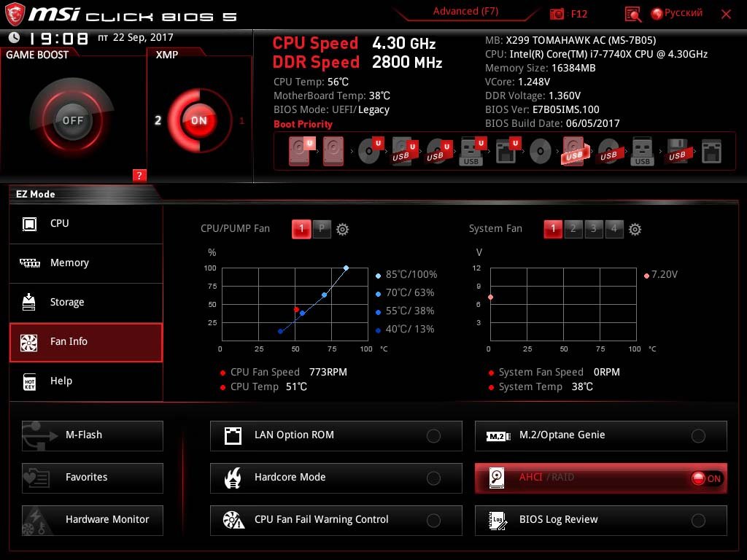Image resolution: width=747 pixels, height=560 pixels.
Task: Open the Memory tab
Action: click(x=86, y=263)
